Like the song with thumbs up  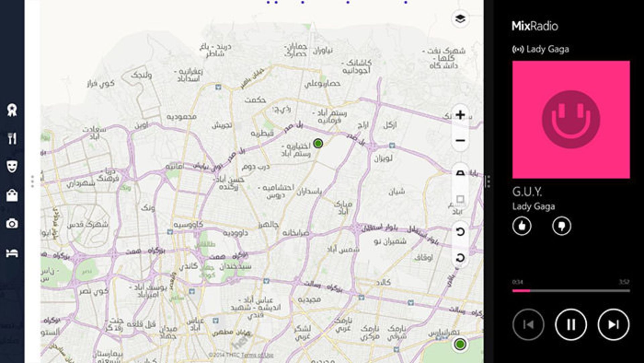coord(522,226)
